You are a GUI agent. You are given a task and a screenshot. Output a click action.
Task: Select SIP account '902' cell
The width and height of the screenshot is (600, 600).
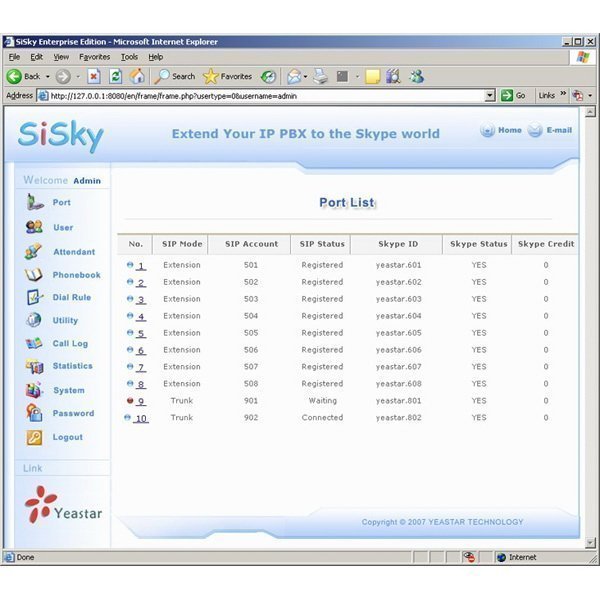point(251,417)
